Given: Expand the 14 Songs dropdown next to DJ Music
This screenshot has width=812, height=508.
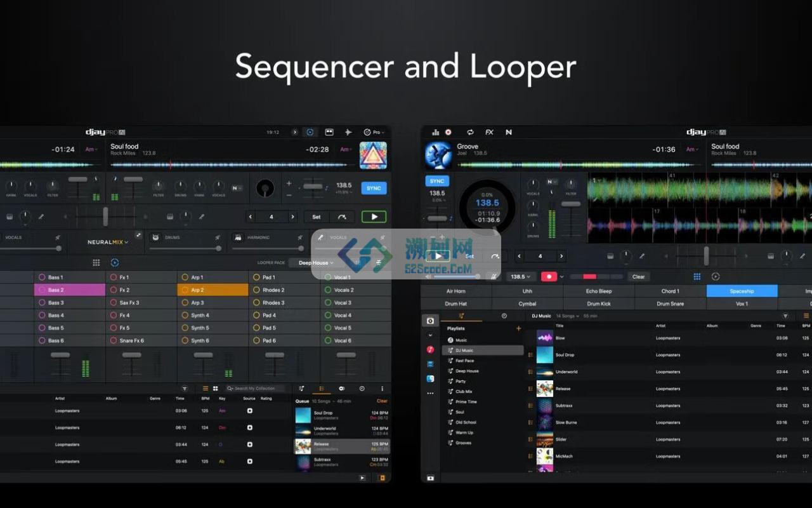Looking at the screenshot, I should 568,316.
